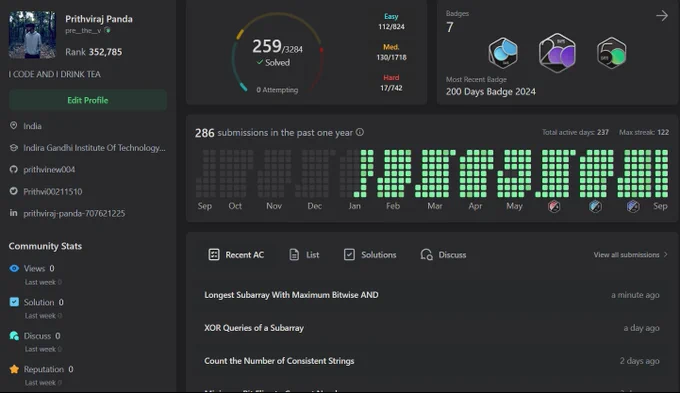680x393 pixels.
Task: Click the location pin icon beside India
Action: click(x=14, y=125)
